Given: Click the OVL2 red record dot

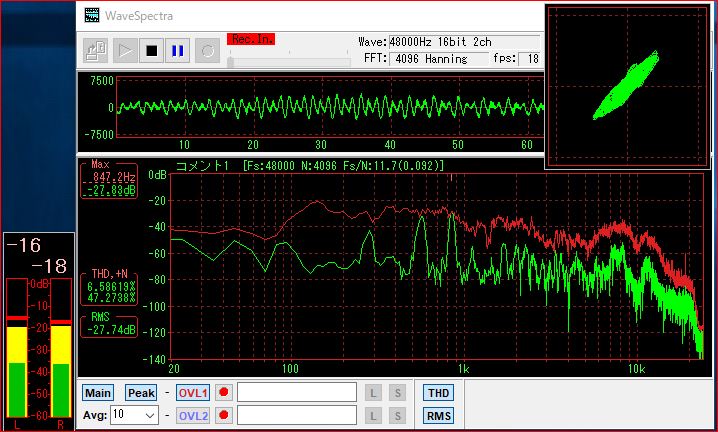Looking at the screenshot, I should 224,415.
